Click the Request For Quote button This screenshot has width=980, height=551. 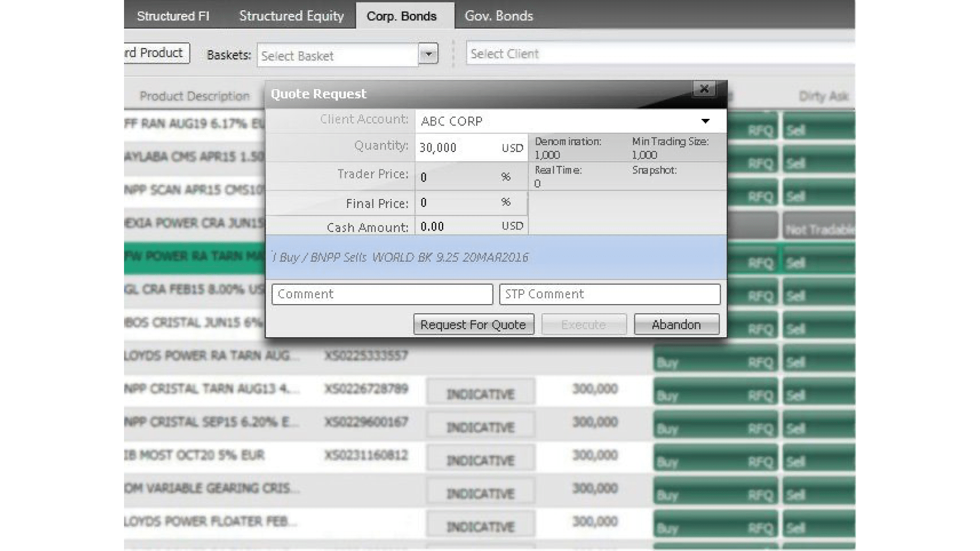pos(473,324)
